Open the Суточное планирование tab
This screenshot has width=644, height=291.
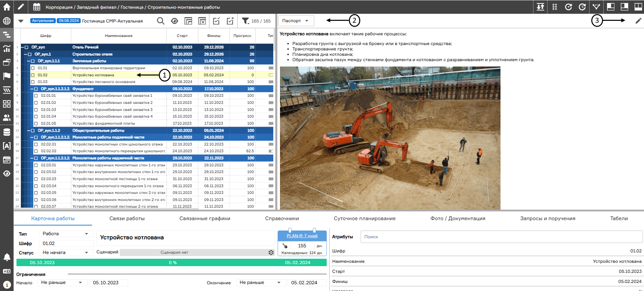tap(365, 219)
